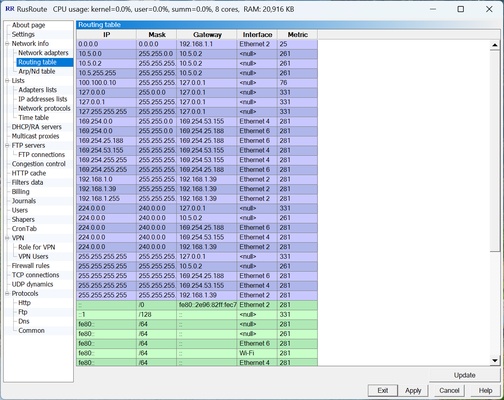
Task: Open IP addresses lists item
Action: [x=43, y=99]
